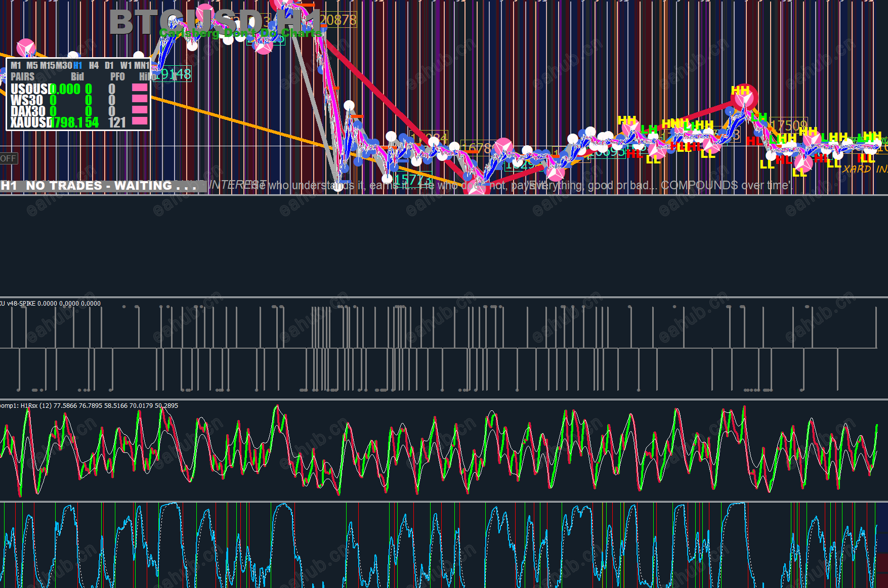The image size is (888, 588).
Task: Select the highlighted H1 timeframe
Action: (x=77, y=65)
